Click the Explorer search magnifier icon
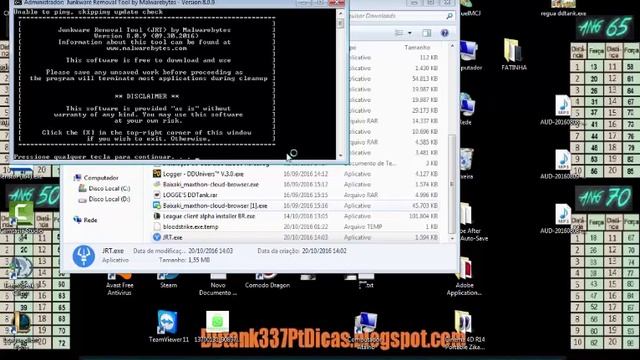 [x=449, y=16]
